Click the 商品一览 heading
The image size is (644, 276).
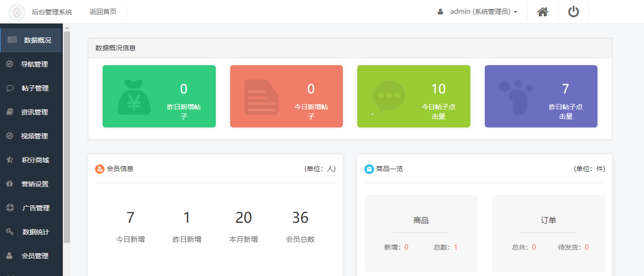(389, 169)
